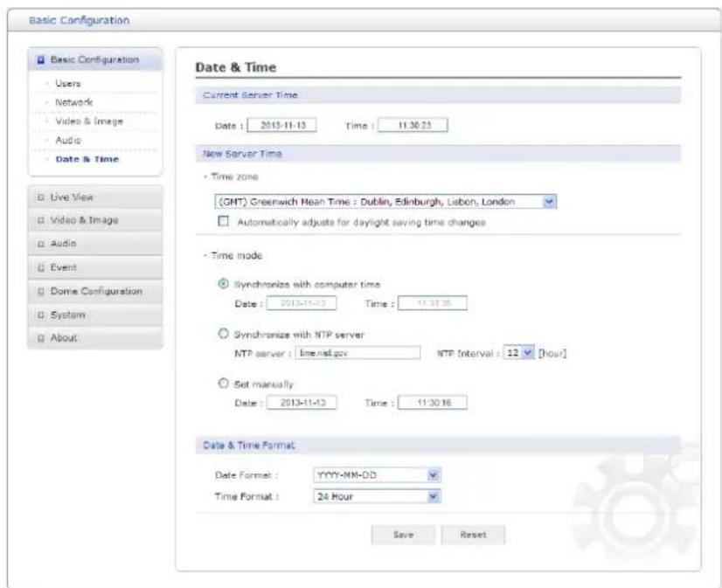The height and width of the screenshot is (588, 722).
Task: Click the manual Time input field
Action: [x=433, y=403]
